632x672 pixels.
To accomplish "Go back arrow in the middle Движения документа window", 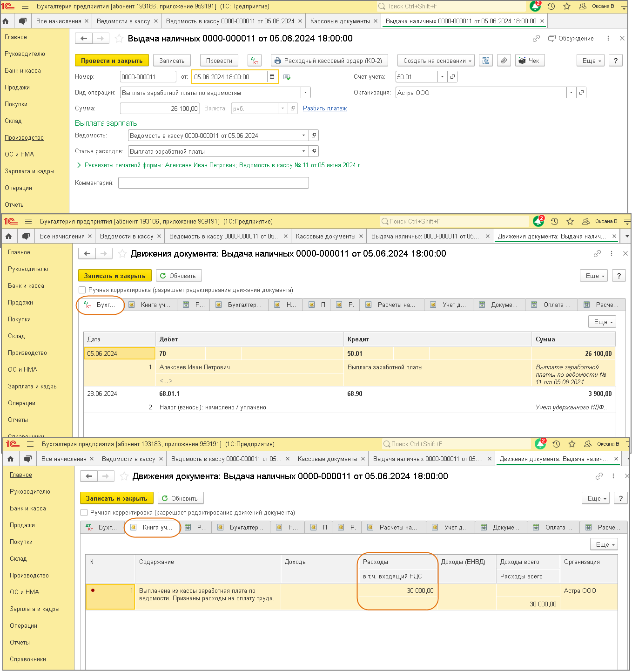I will click(87, 254).
